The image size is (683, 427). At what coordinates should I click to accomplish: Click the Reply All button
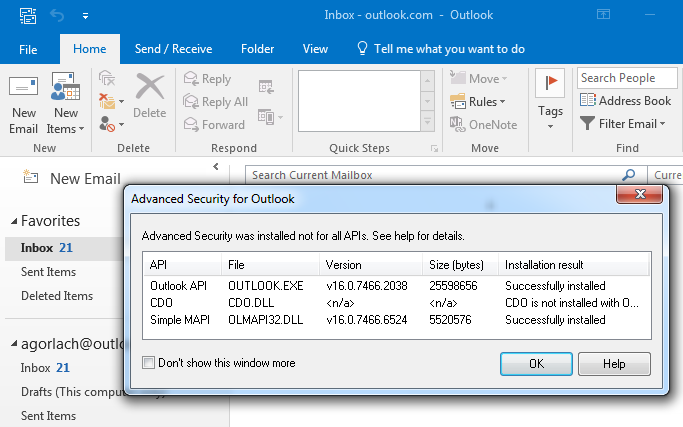216,102
